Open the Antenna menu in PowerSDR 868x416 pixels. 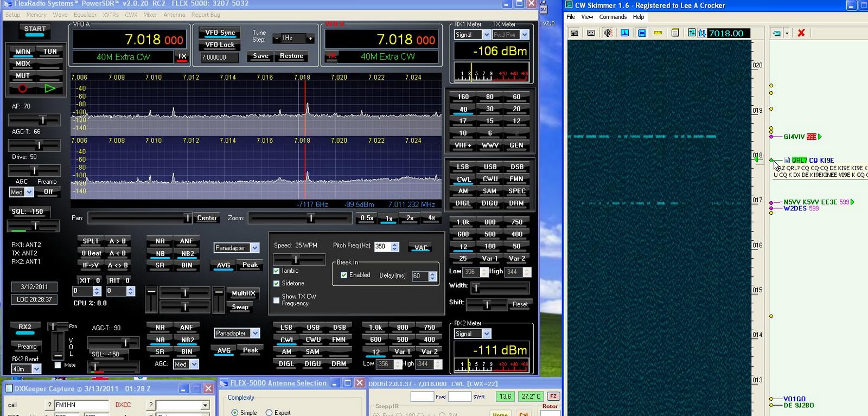174,15
